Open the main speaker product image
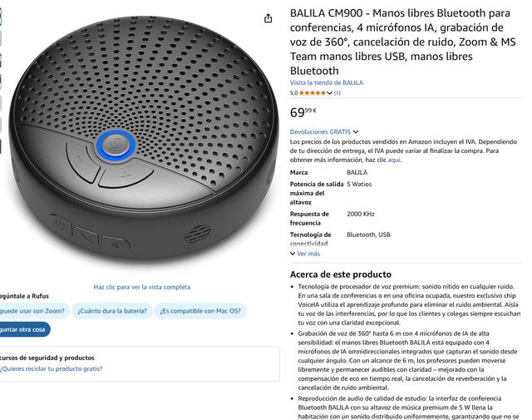 (142, 139)
